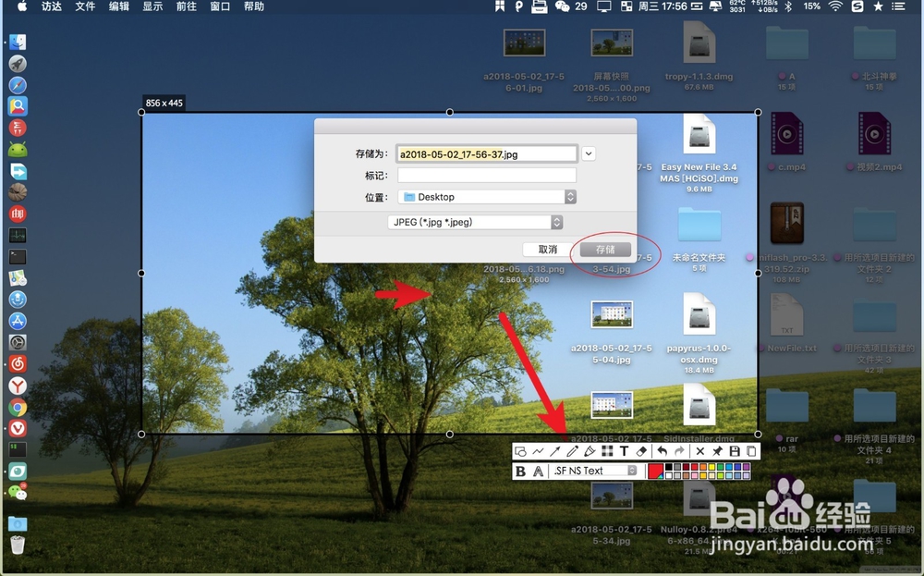
Task: Open Google Chrome in the Dock
Action: (x=18, y=407)
